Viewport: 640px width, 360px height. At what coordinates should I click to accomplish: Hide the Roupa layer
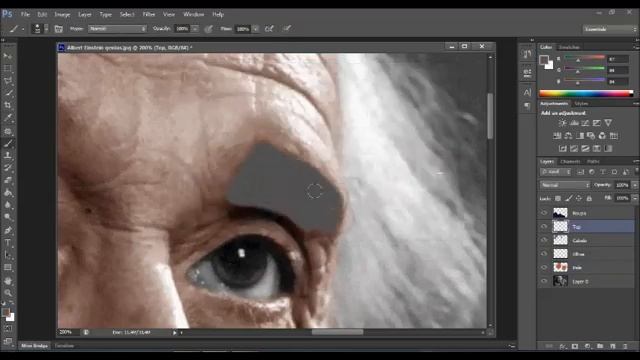pos(544,213)
